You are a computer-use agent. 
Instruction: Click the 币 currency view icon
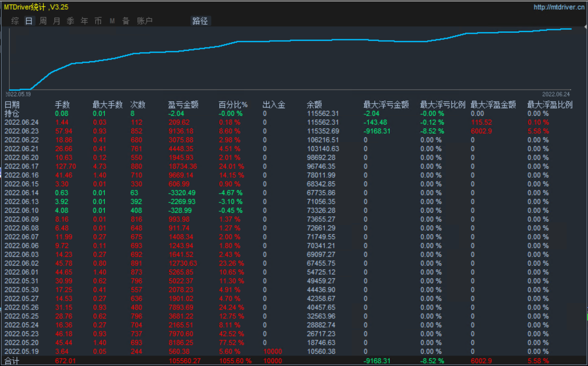[x=98, y=21]
